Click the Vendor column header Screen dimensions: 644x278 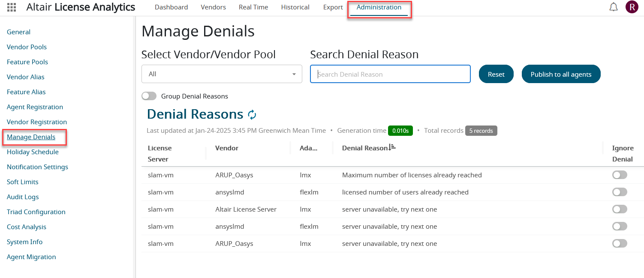coord(227,148)
